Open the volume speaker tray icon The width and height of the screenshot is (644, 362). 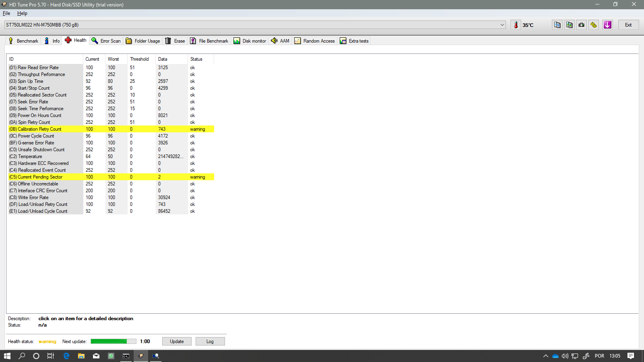565,356
